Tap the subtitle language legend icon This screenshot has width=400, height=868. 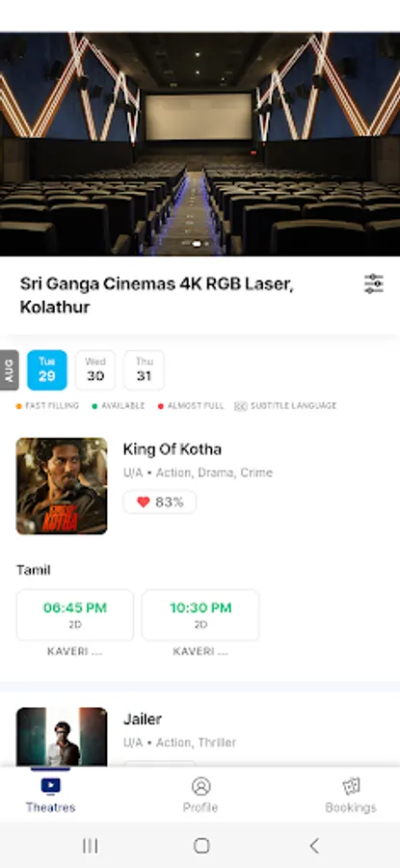coord(240,406)
